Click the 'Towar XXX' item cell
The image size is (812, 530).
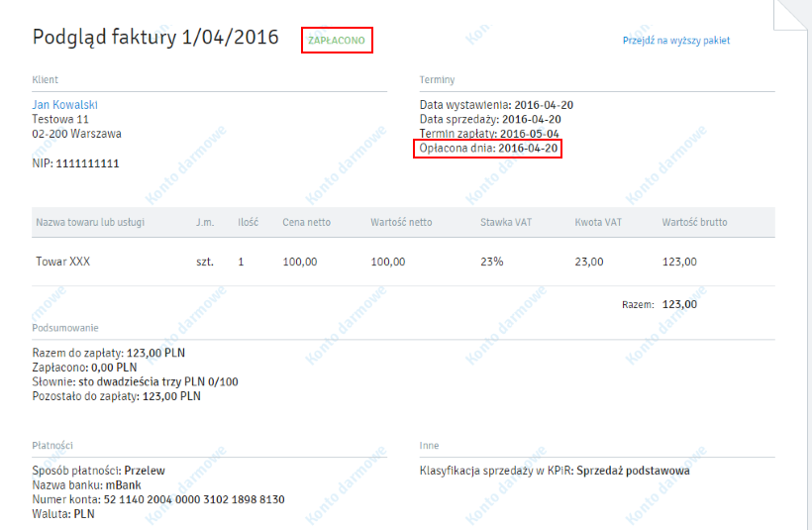(x=62, y=262)
